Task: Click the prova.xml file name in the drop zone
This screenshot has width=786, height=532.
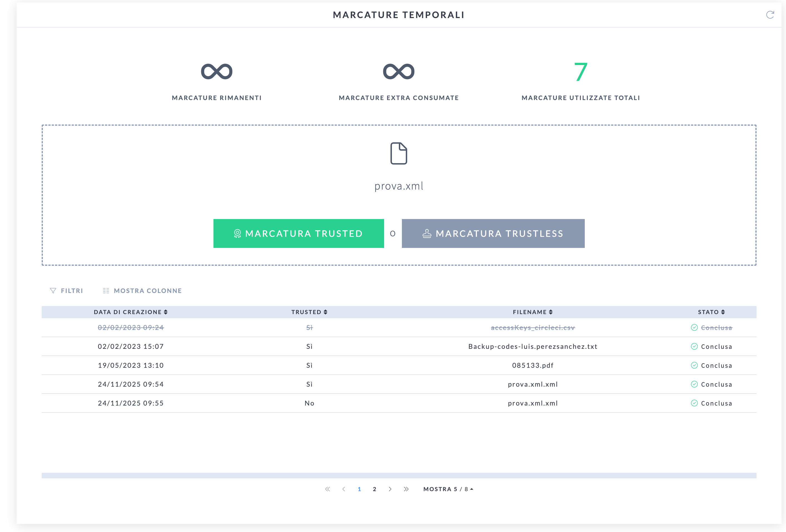Action: point(399,186)
